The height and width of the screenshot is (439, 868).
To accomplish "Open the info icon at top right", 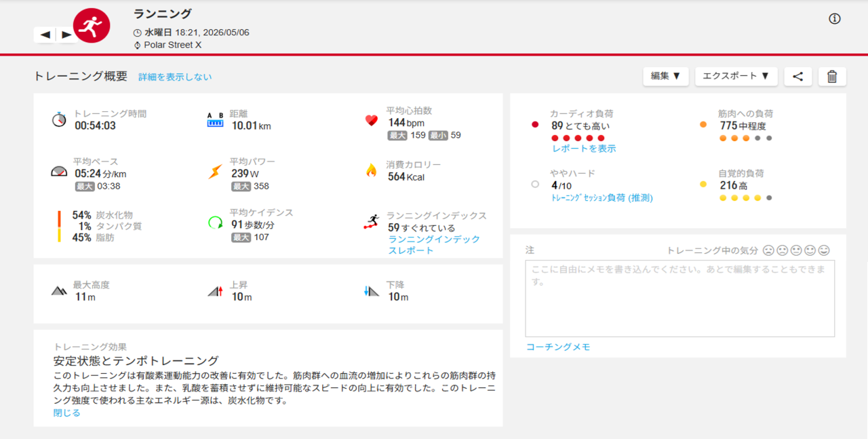I will [x=835, y=19].
